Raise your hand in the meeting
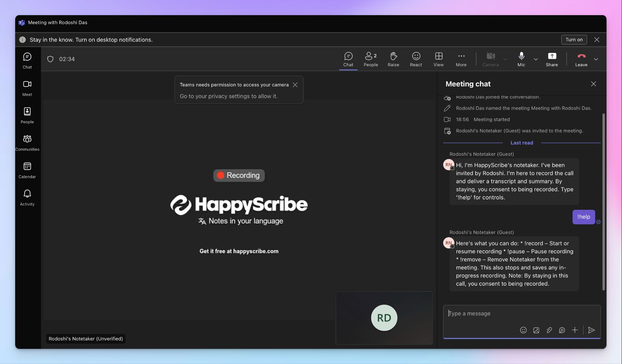This screenshot has width=622, height=364. point(393,59)
